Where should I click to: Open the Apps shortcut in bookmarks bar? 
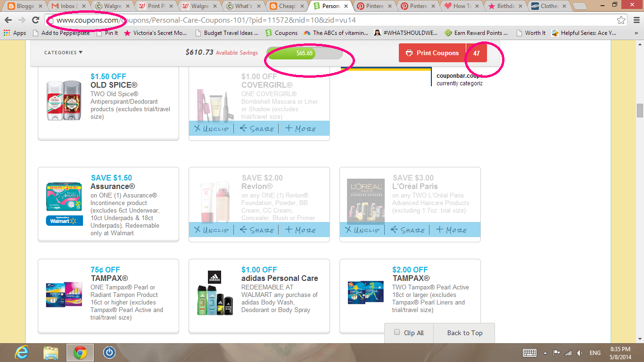tap(15, 33)
